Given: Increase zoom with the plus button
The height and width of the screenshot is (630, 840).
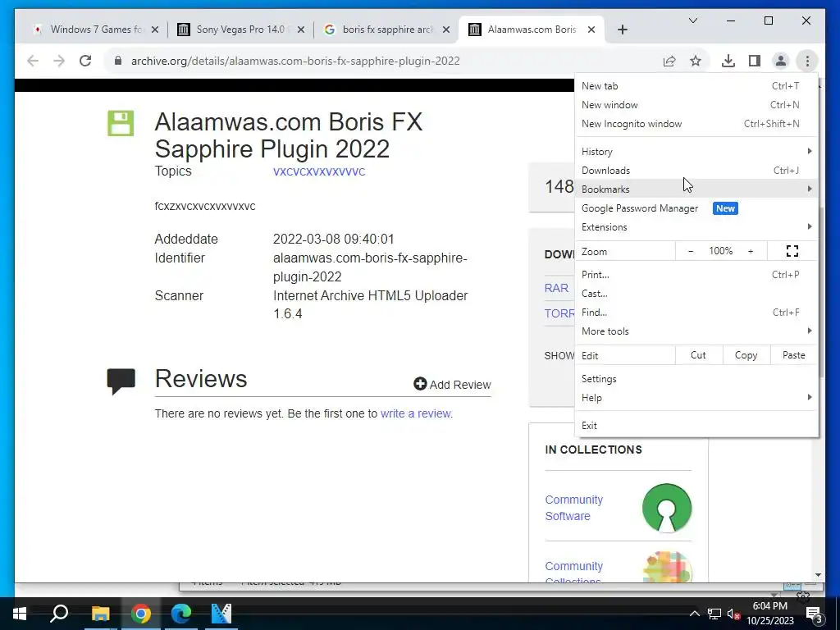Looking at the screenshot, I should [x=751, y=251].
